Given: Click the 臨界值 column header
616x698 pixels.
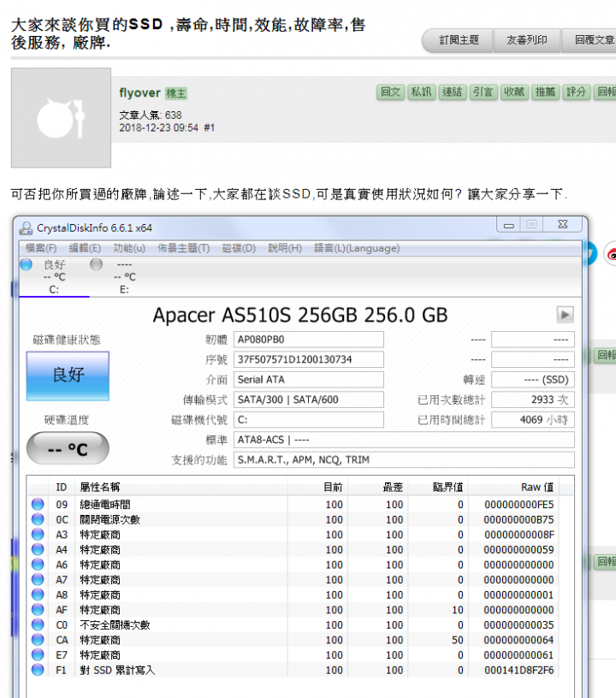Looking at the screenshot, I should point(438,488).
